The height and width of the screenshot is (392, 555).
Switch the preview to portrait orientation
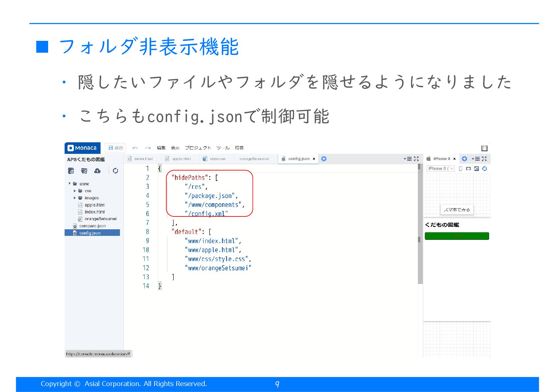[460, 169]
